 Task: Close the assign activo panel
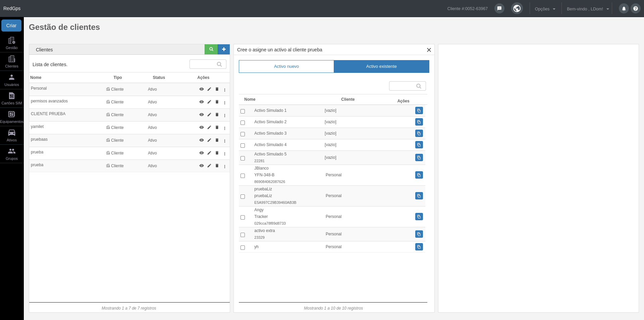[x=429, y=50]
